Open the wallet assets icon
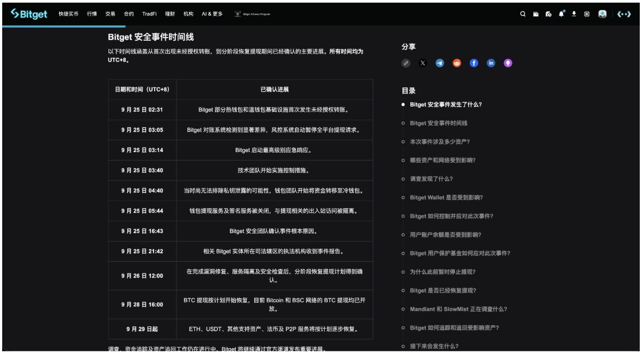644x355 pixels. 535,14
